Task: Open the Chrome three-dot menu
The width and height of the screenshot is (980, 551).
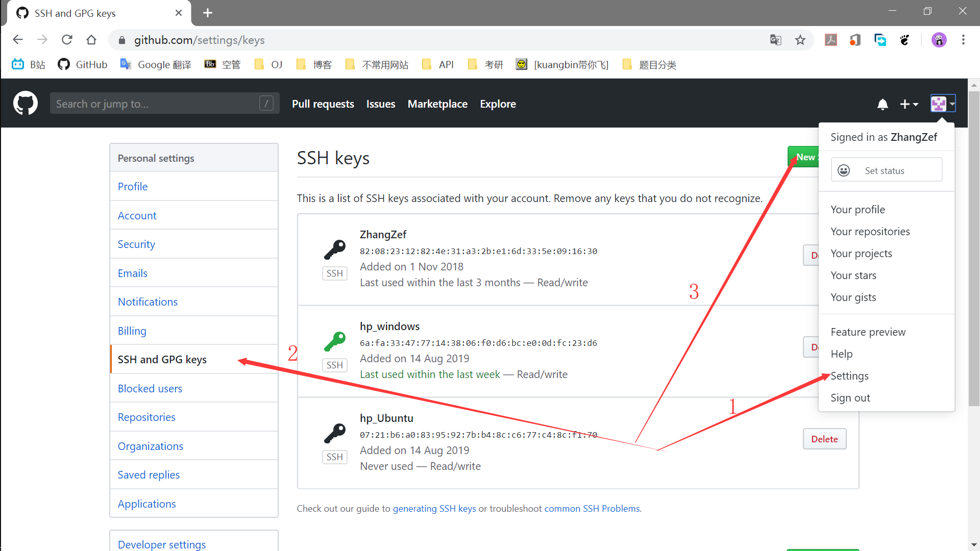Action: pos(963,40)
